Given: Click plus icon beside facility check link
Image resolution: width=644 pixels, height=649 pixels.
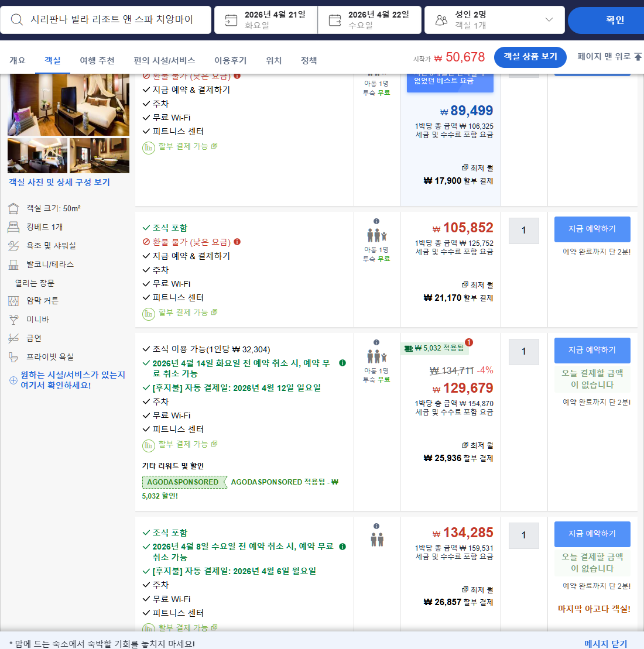Looking at the screenshot, I should pyautogui.click(x=13, y=380).
